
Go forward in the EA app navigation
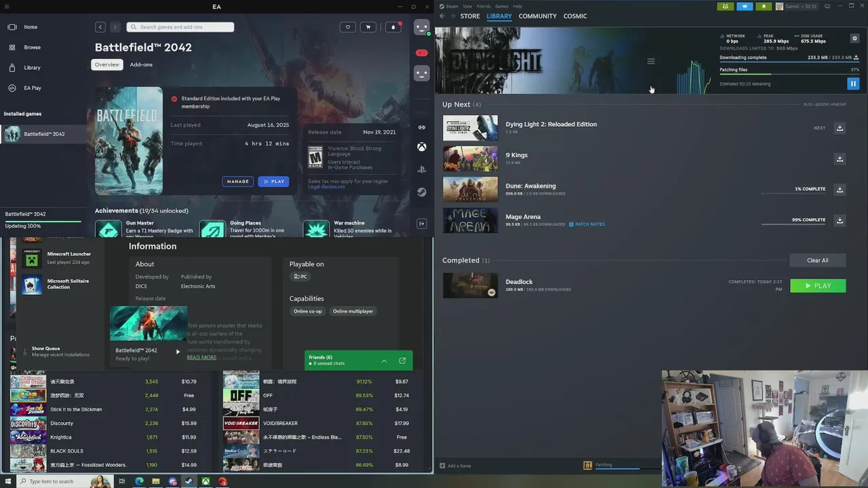tap(115, 27)
